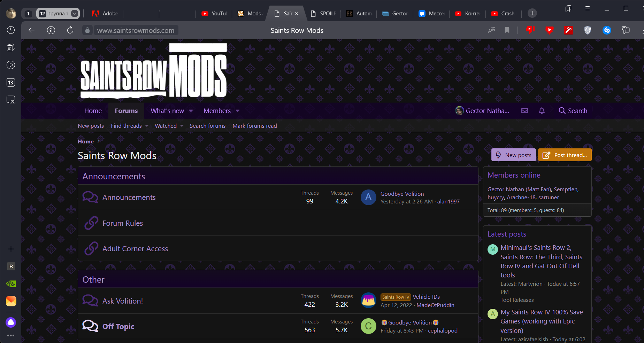644x343 pixels.
Task: Expand the Find threads dropdown arrow
Action: pos(147,126)
